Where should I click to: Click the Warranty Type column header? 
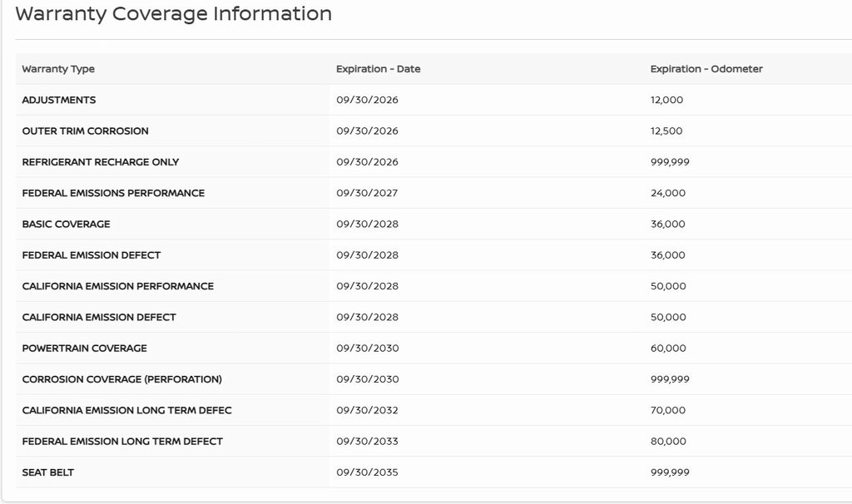pyautogui.click(x=58, y=69)
